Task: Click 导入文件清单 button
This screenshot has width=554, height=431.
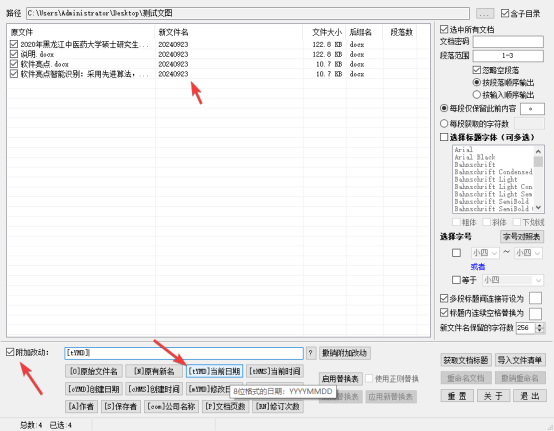Action: click(x=520, y=360)
